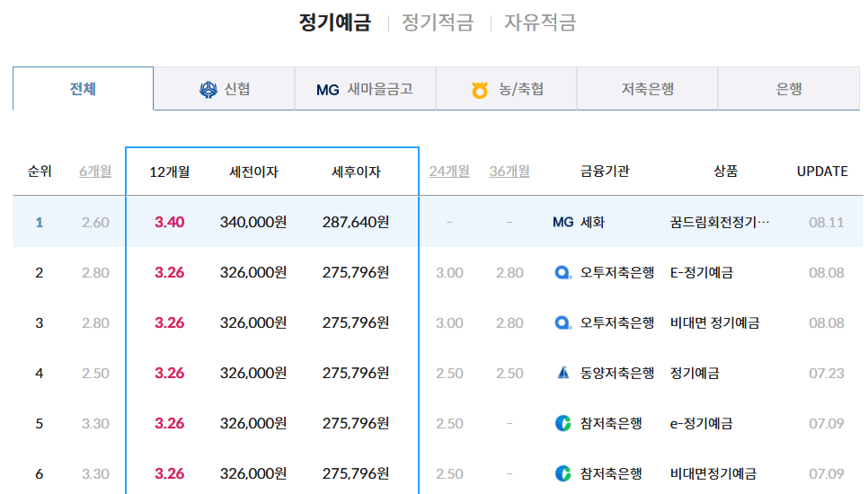Sort by 6개월 column header
This screenshot has height=494, width=868.
pyautogui.click(x=95, y=172)
